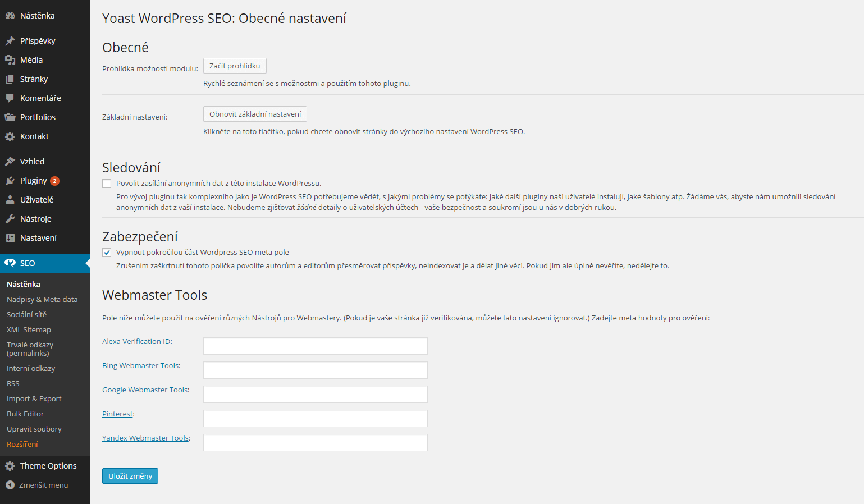Click the Pluginy plug icon

[10, 181]
